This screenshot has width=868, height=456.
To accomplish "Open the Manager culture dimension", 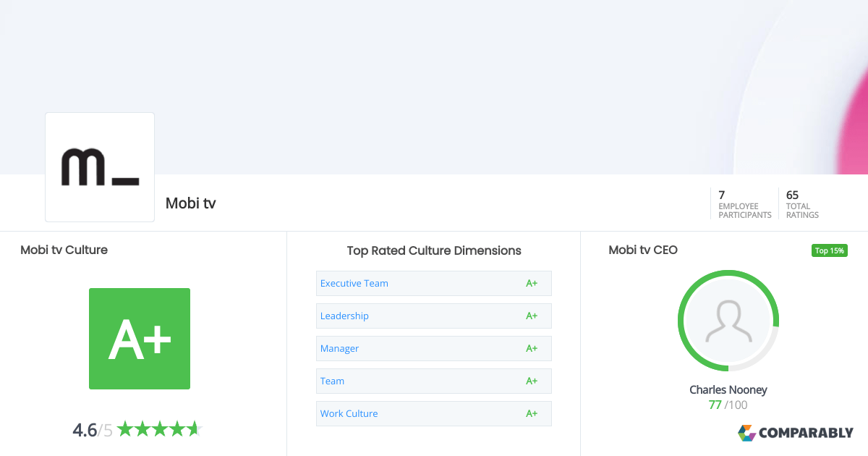I will coord(434,348).
